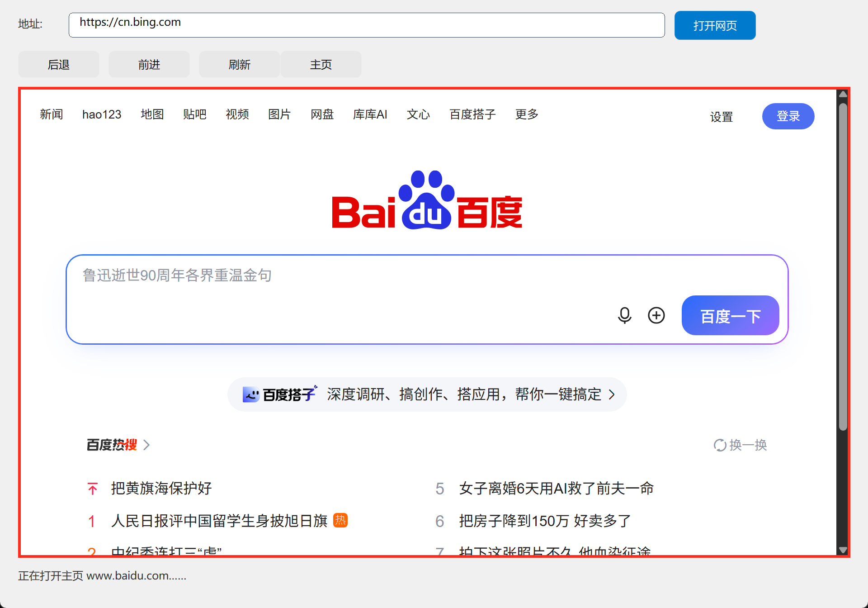This screenshot has width=868, height=608.
Task: Click the vertical scrollbar thumb
Action: click(843, 267)
